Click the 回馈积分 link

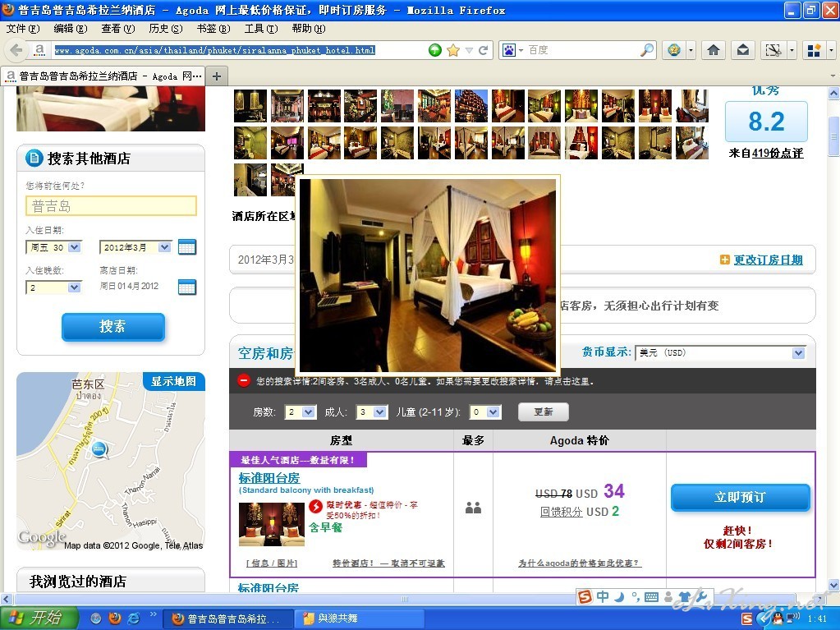[561, 512]
